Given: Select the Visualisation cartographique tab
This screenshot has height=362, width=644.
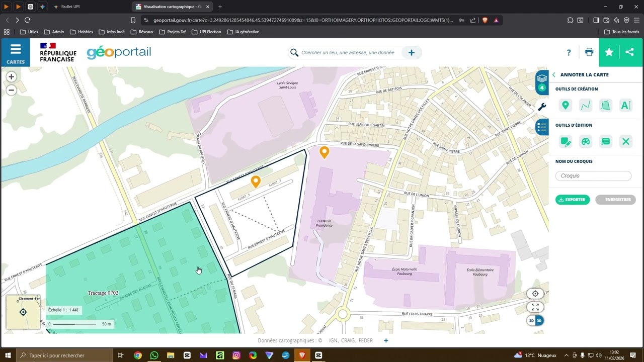Looking at the screenshot, I should 173,7.
